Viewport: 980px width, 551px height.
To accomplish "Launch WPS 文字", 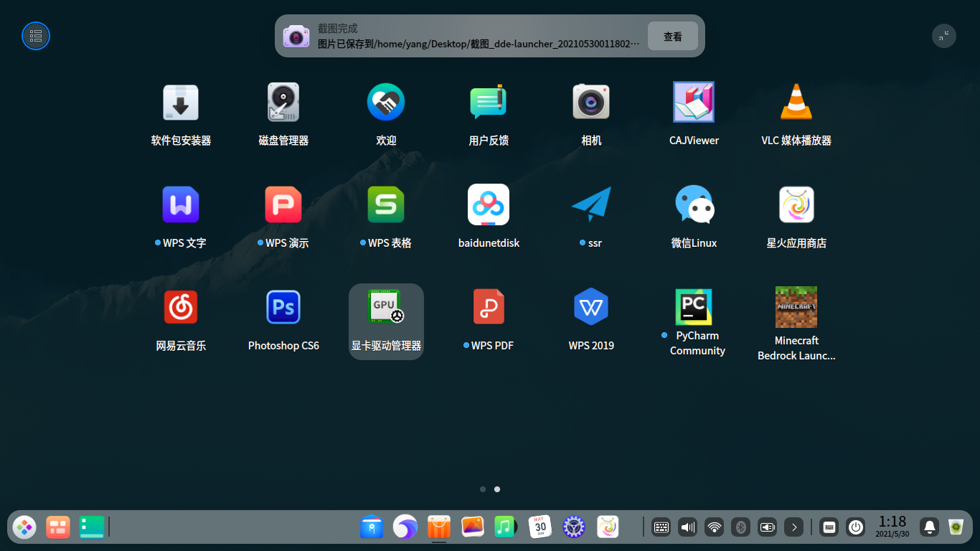I will (181, 204).
